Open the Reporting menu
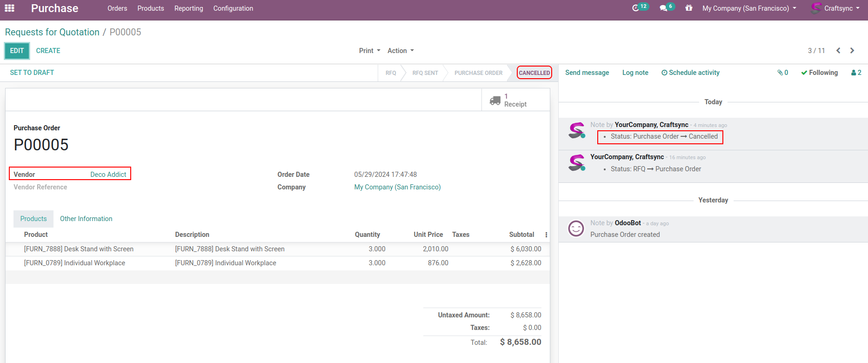Screen dimensions: 868x363 pyautogui.click(x=188, y=8)
